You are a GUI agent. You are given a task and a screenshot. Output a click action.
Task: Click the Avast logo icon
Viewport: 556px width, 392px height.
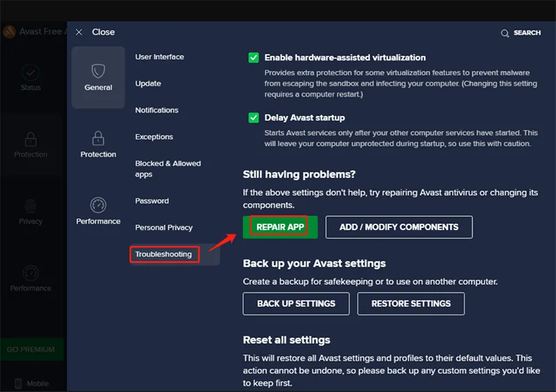point(9,31)
